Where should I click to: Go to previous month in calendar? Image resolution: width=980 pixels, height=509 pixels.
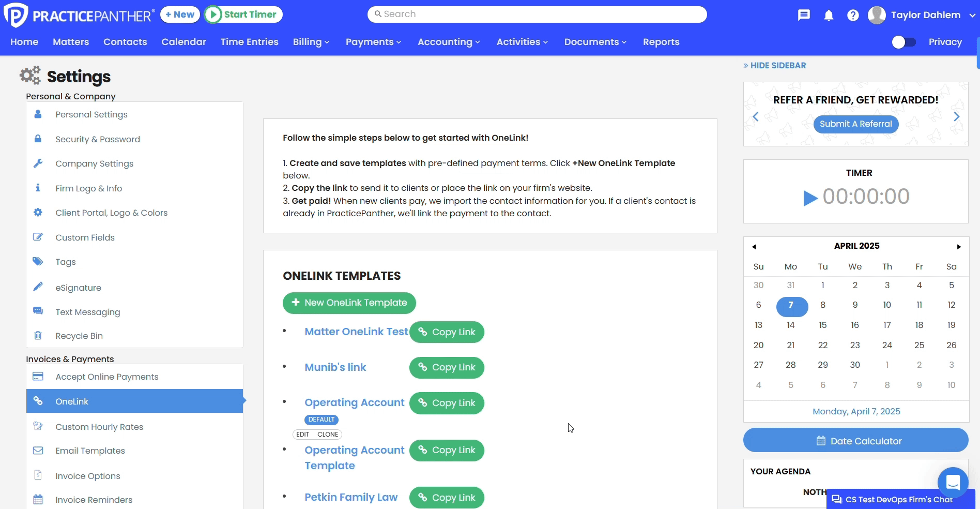point(754,247)
